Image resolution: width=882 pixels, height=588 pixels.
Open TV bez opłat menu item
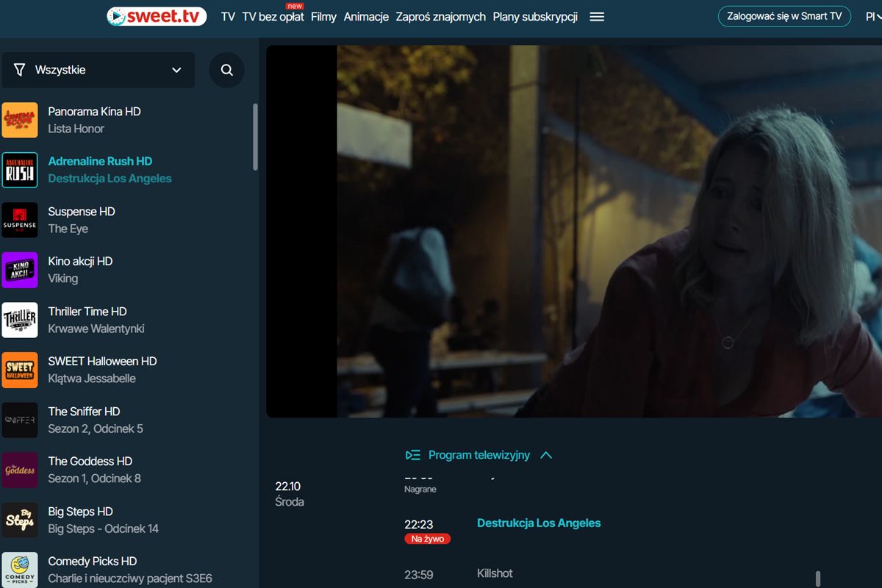pyautogui.click(x=273, y=16)
